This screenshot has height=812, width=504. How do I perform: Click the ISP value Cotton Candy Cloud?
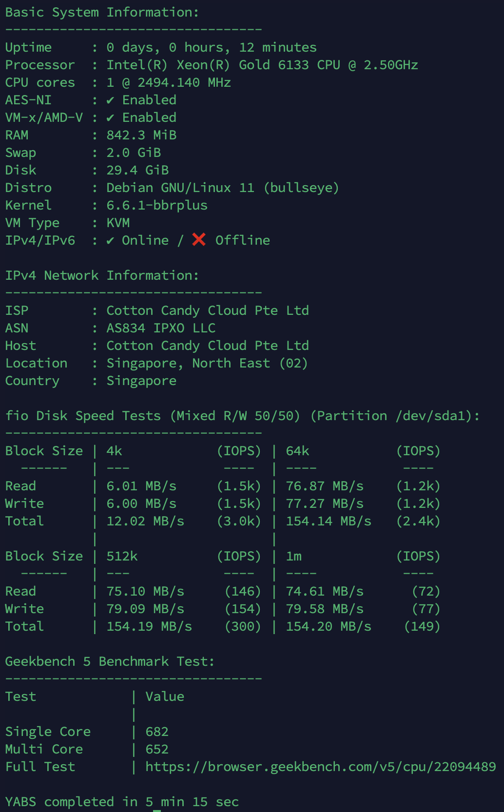point(207,310)
